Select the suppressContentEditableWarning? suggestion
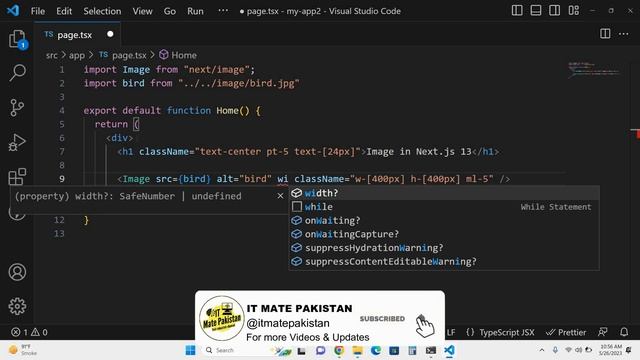640x360 pixels. point(444,262)
